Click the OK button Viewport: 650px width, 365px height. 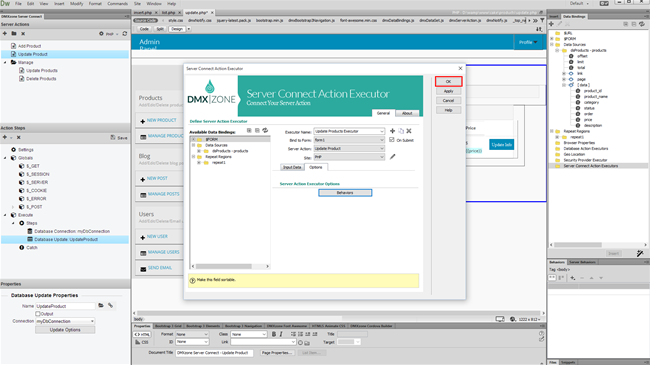(448, 81)
